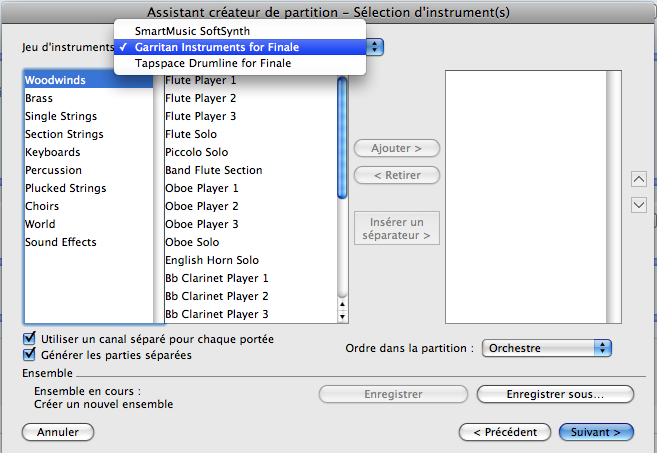The height and width of the screenshot is (453, 657).
Task: Select the Percussion category
Action: (53, 170)
